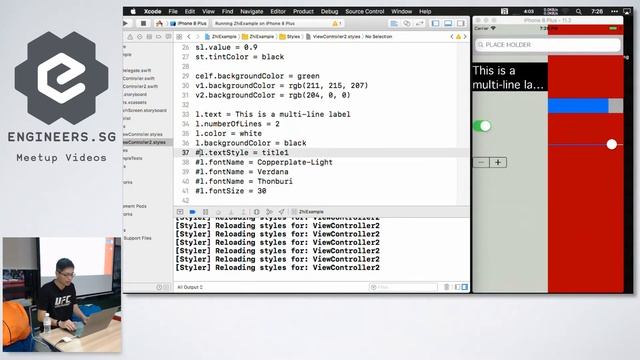Open the File menu
The image size is (640, 360).
pos(173,11)
